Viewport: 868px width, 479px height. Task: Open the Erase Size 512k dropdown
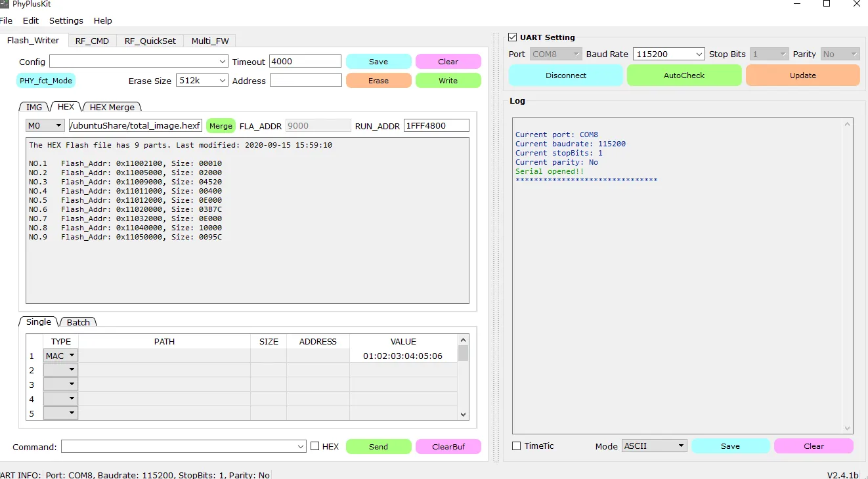pos(202,81)
